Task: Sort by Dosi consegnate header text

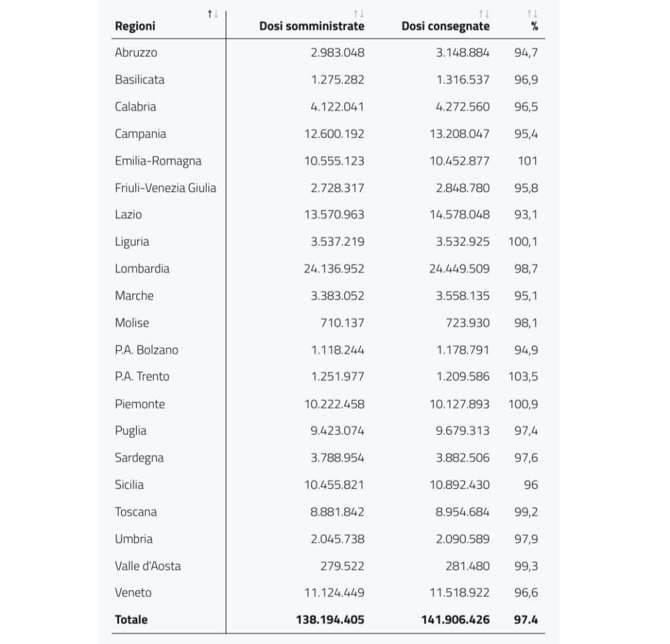Action: tap(446, 26)
